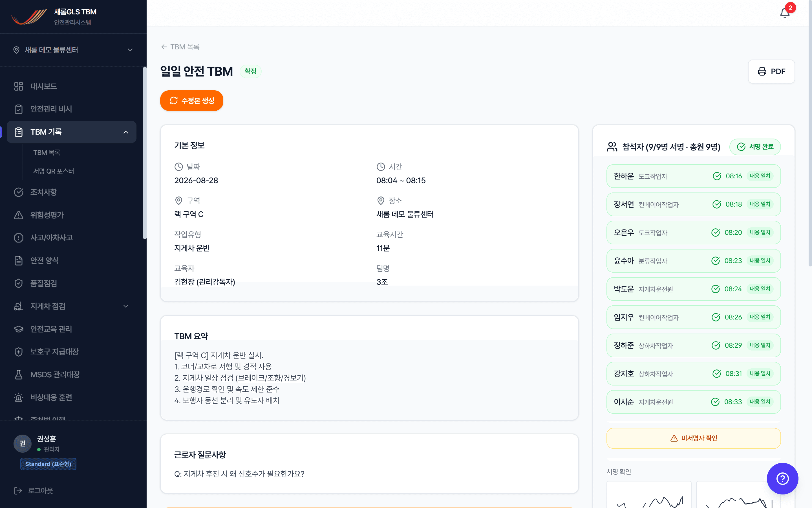Viewport: 812px width, 508px height.
Task: Click the 조치사항 check-circle icon
Action: 18,192
